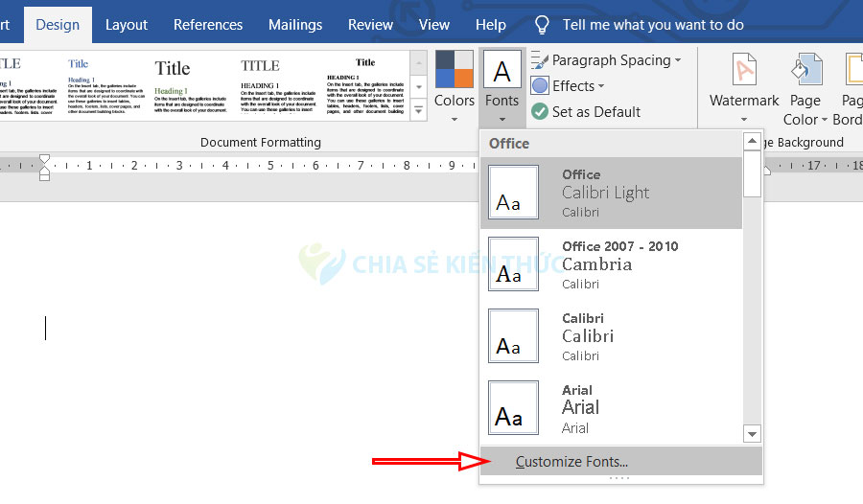The height and width of the screenshot is (504, 863).
Task: Apply the style set with green Heading 1
Action: click(x=191, y=86)
